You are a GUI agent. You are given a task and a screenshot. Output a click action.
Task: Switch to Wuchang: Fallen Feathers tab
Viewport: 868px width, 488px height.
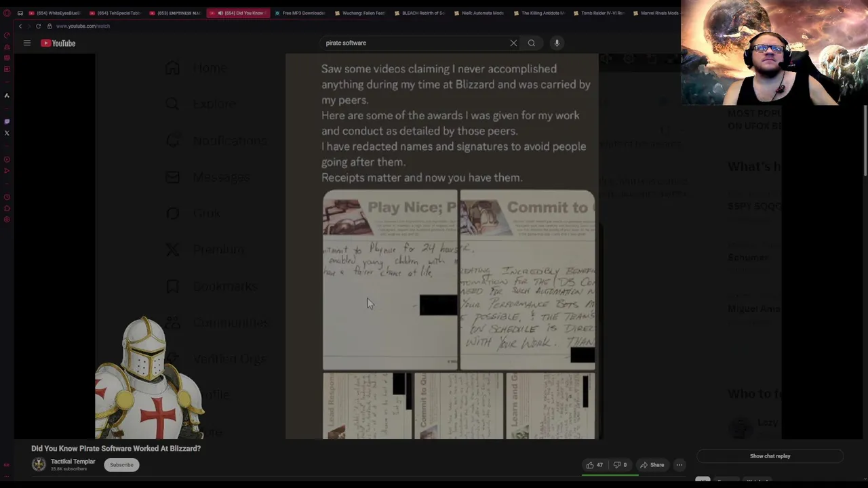[x=360, y=13]
